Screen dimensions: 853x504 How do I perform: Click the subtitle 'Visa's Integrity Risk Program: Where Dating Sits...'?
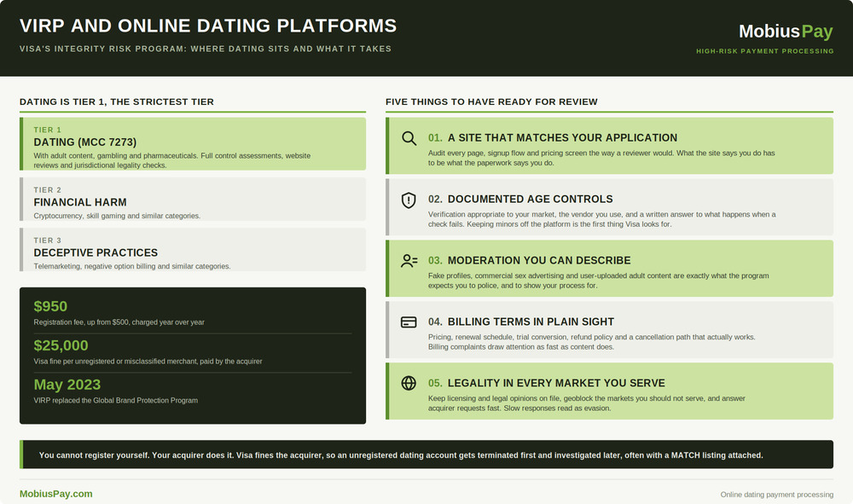206,49
